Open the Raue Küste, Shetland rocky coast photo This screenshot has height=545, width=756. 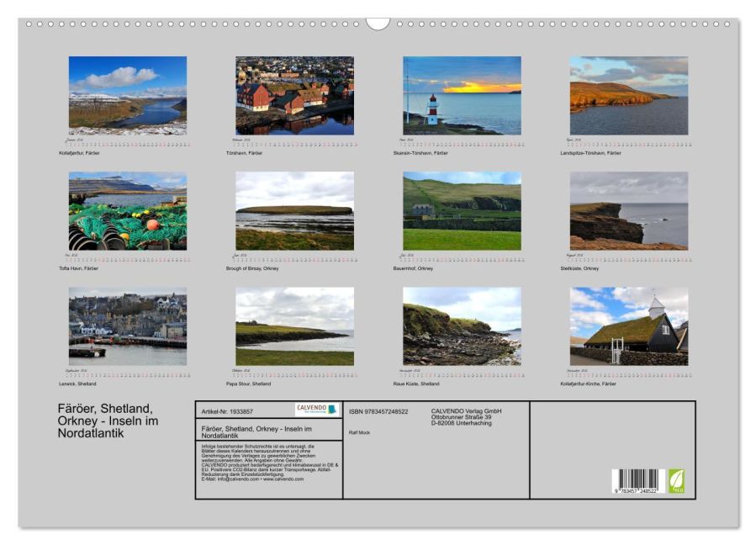pyautogui.click(x=462, y=326)
